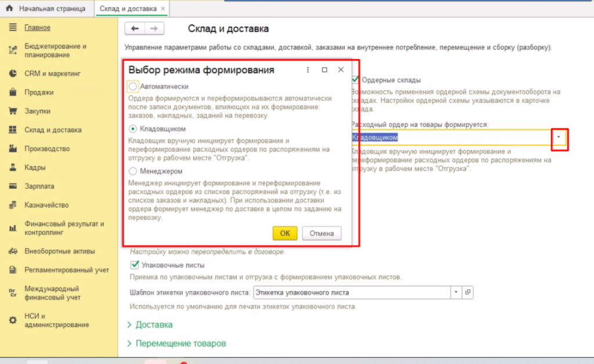
Task: Switch to the Начальная страница tab
Action: pos(45,9)
